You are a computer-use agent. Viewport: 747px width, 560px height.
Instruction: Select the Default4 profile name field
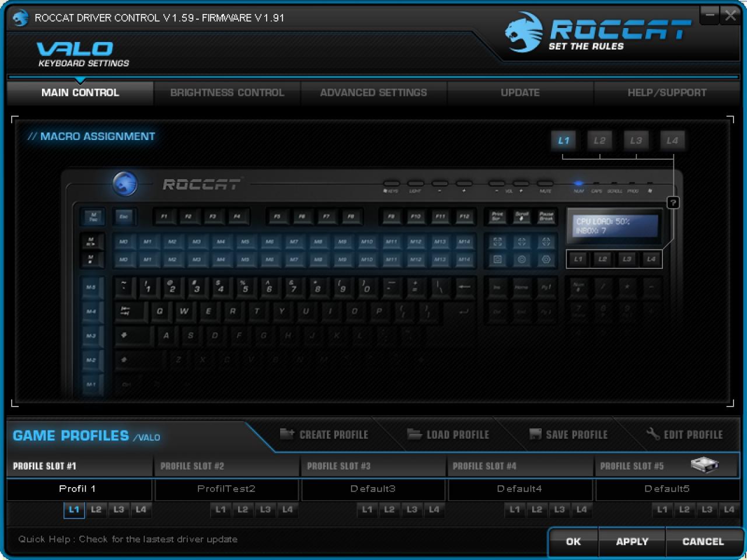(520, 489)
